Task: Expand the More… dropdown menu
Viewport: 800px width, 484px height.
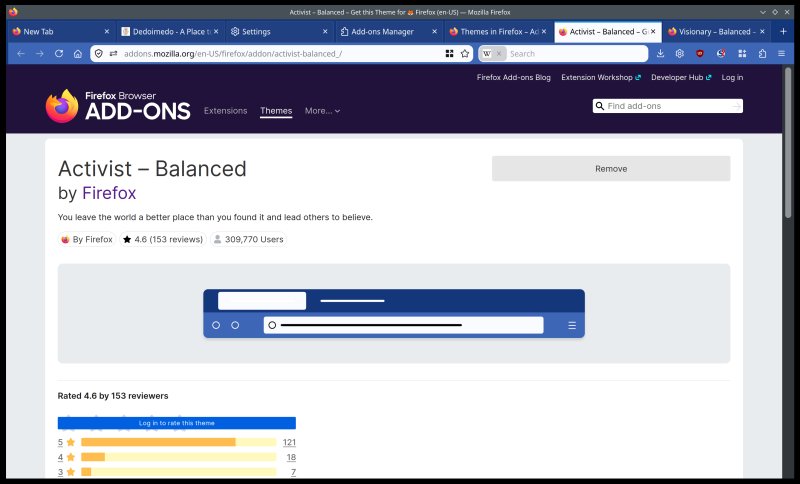Action: pos(322,111)
